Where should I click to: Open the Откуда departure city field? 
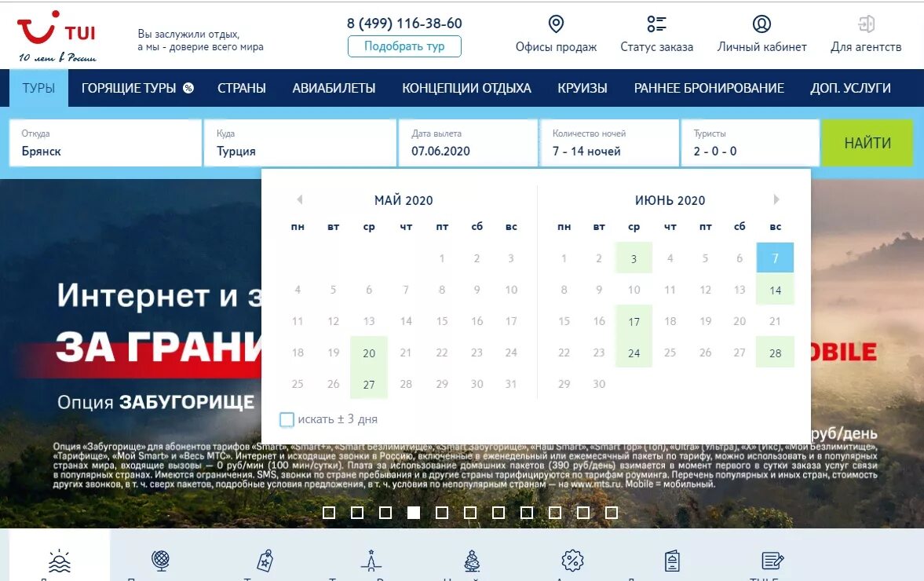click(x=105, y=143)
